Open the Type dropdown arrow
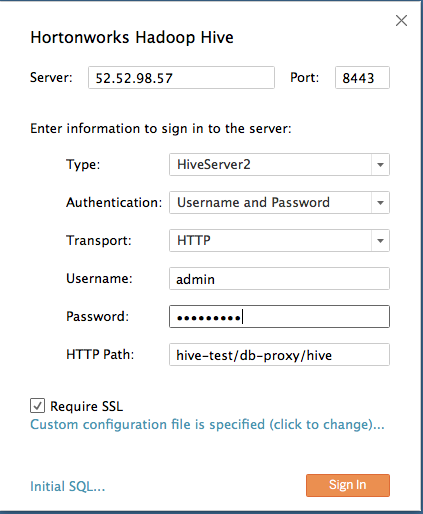This screenshot has width=423, height=514. tap(380, 165)
